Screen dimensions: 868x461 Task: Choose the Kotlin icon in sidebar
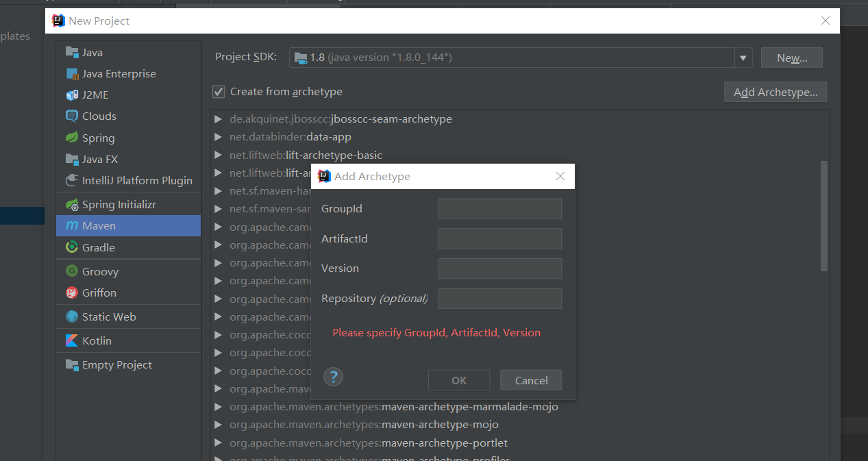click(x=72, y=340)
